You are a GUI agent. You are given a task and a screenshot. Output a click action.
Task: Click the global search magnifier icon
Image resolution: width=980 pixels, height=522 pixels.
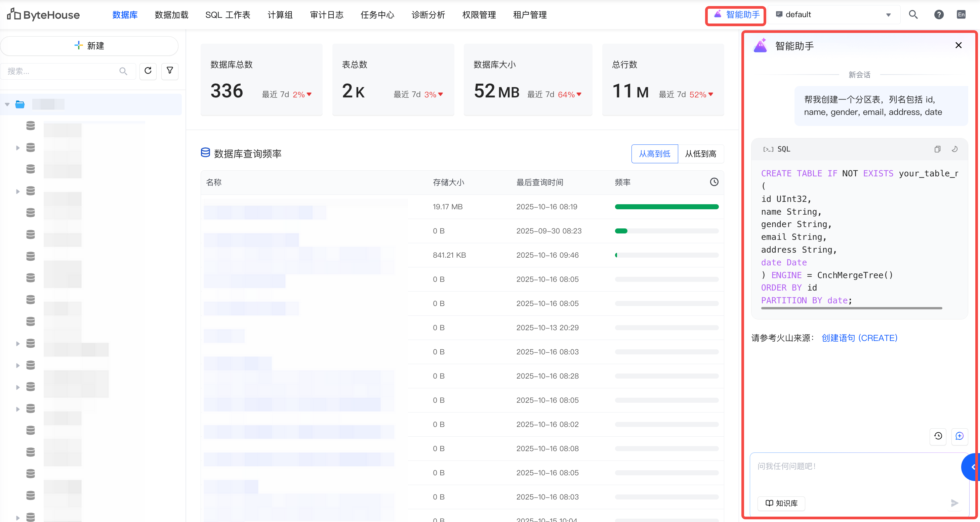pos(913,14)
